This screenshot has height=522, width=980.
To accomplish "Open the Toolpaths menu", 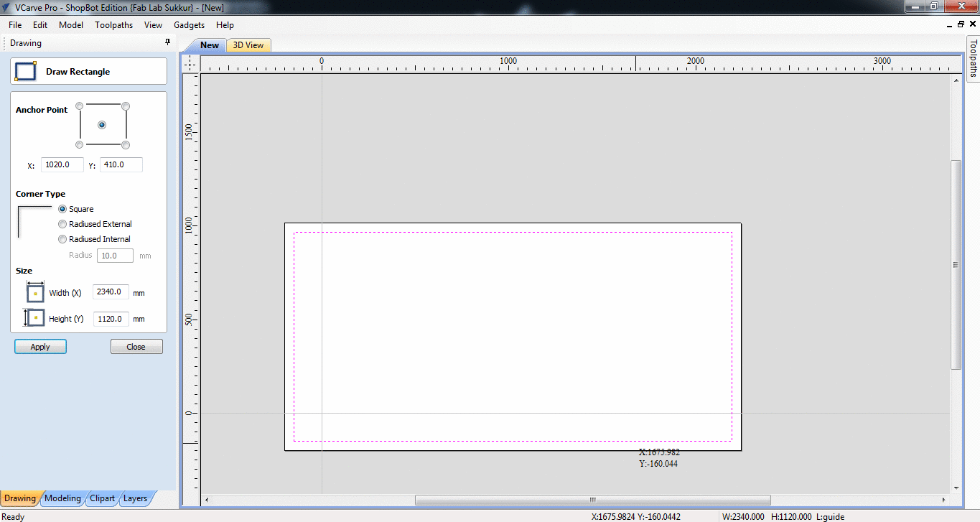I will click(x=113, y=24).
